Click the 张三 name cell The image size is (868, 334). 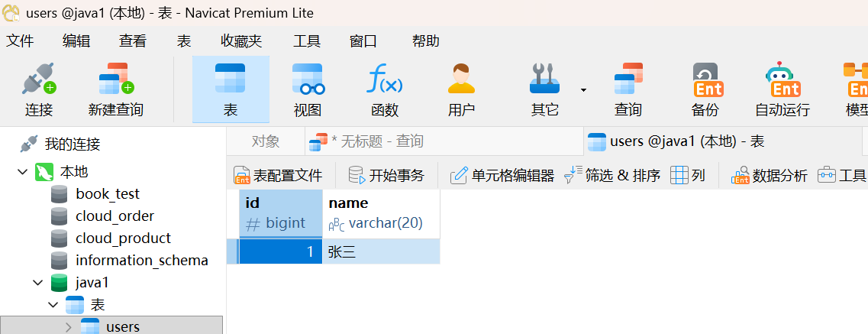coord(381,252)
